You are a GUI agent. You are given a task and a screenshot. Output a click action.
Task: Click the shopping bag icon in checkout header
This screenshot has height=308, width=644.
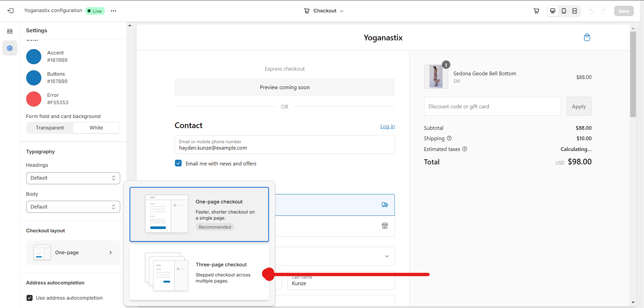(587, 37)
